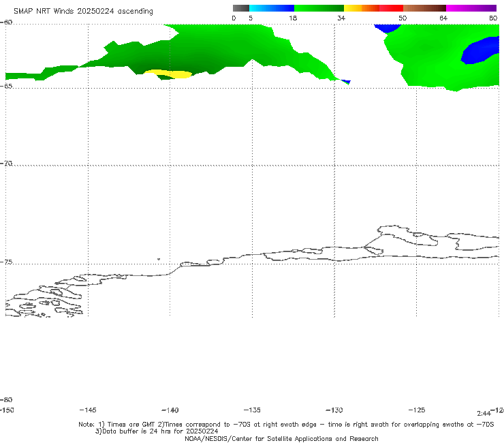Click the "-75" latitude label
The height and width of the screenshot is (443, 504).
tap(6, 262)
